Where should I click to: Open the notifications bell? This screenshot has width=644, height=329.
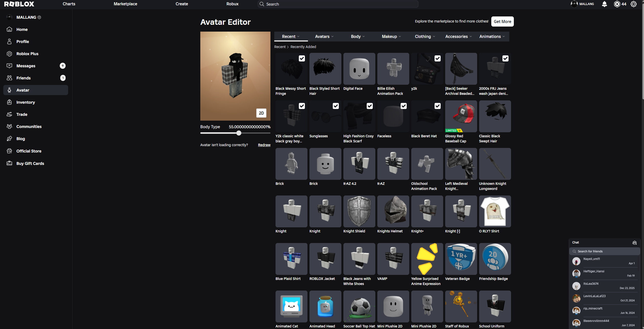coord(604,4)
